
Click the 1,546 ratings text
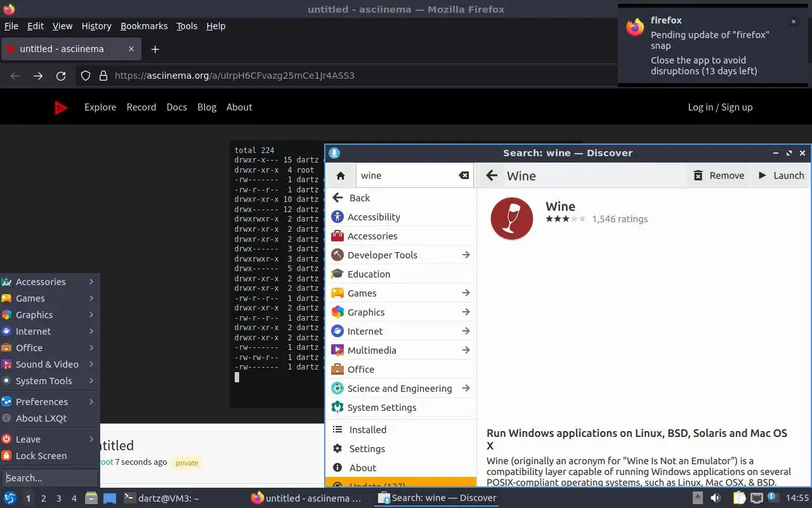[x=620, y=219]
